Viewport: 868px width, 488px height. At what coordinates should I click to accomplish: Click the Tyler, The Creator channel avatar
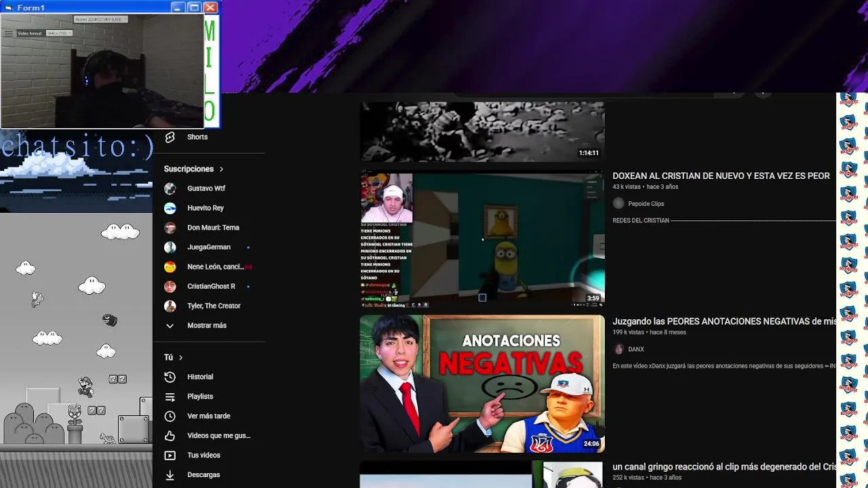pos(170,306)
